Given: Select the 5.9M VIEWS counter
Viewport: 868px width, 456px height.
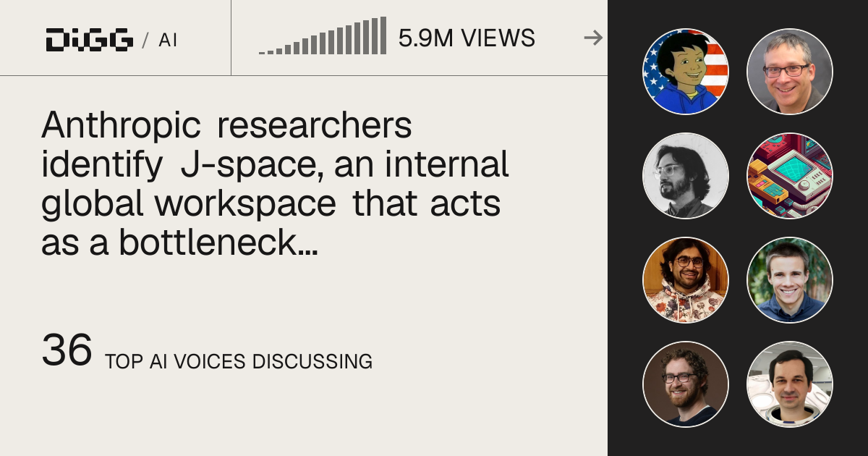Looking at the screenshot, I should coord(467,38).
